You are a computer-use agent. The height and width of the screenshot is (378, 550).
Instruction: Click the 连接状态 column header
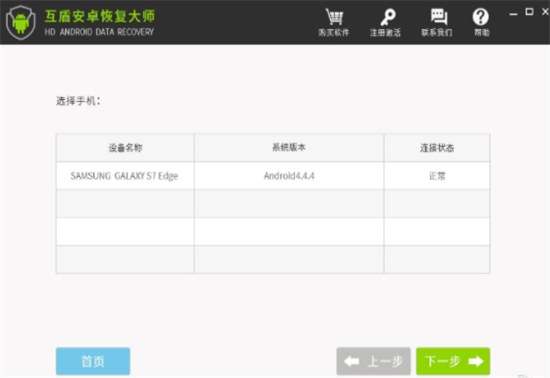click(x=437, y=148)
